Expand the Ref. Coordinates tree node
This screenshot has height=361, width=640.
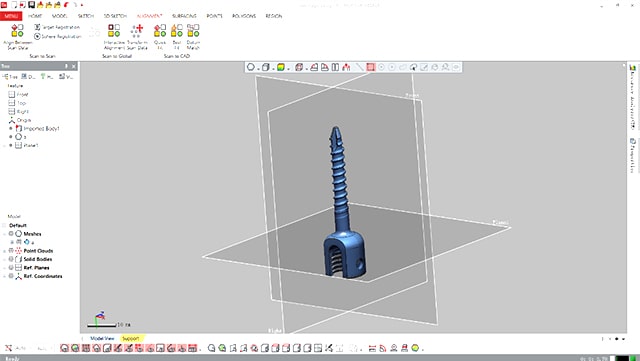4,276
